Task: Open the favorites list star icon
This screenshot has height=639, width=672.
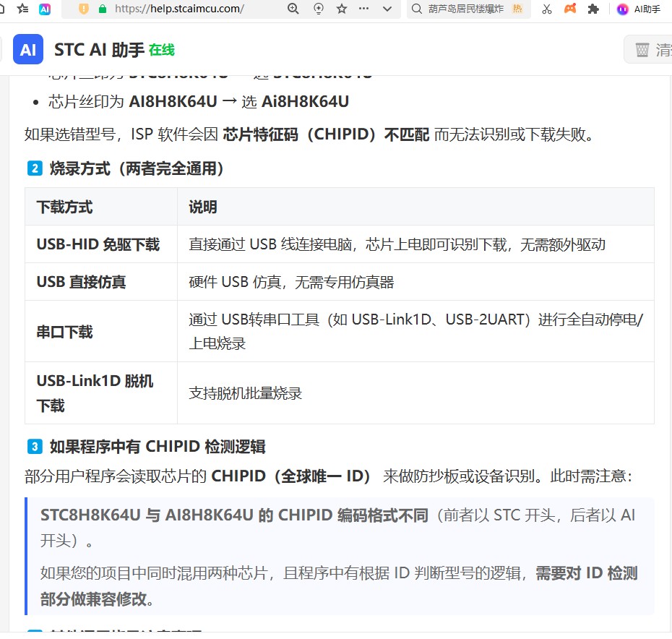Action: pyautogui.click(x=22, y=9)
